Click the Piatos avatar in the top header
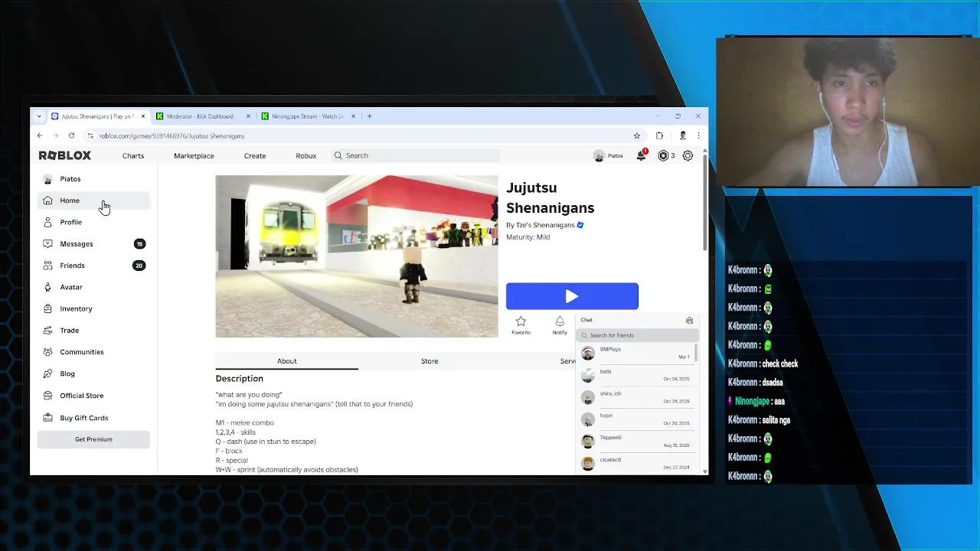The height and width of the screenshot is (551, 980). click(599, 156)
